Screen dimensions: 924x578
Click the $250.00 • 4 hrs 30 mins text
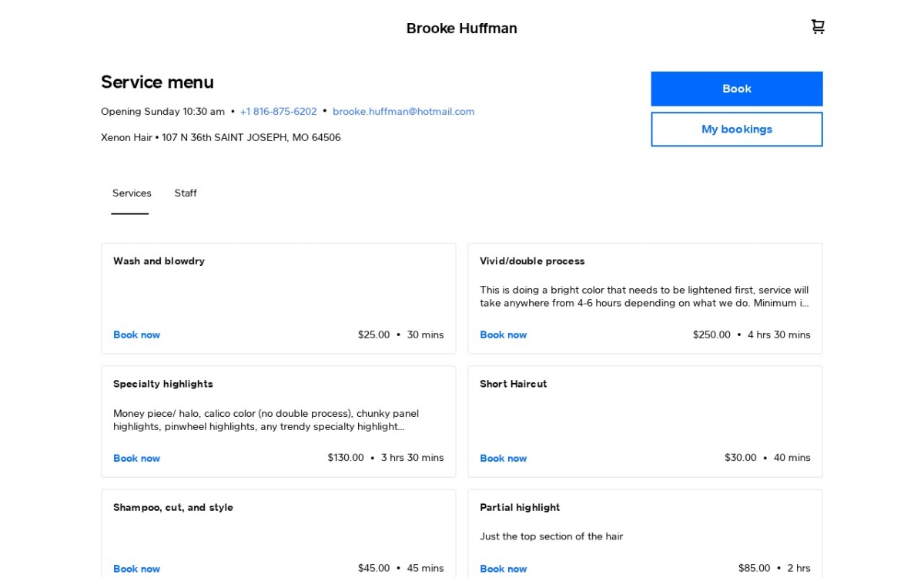pyautogui.click(x=752, y=334)
